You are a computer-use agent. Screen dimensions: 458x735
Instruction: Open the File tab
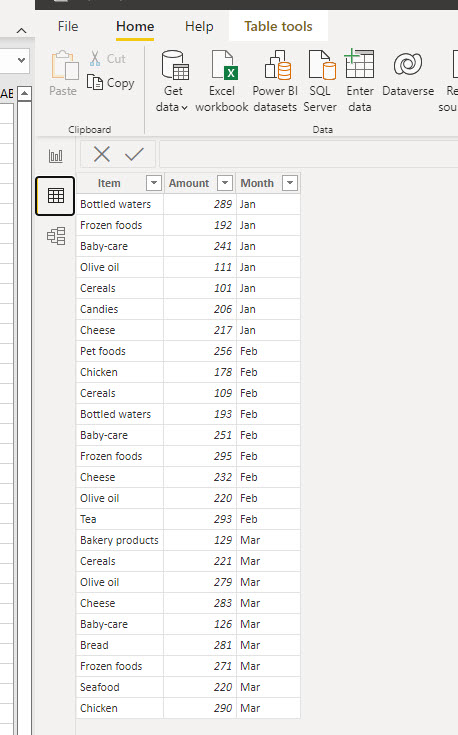coord(68,26)
